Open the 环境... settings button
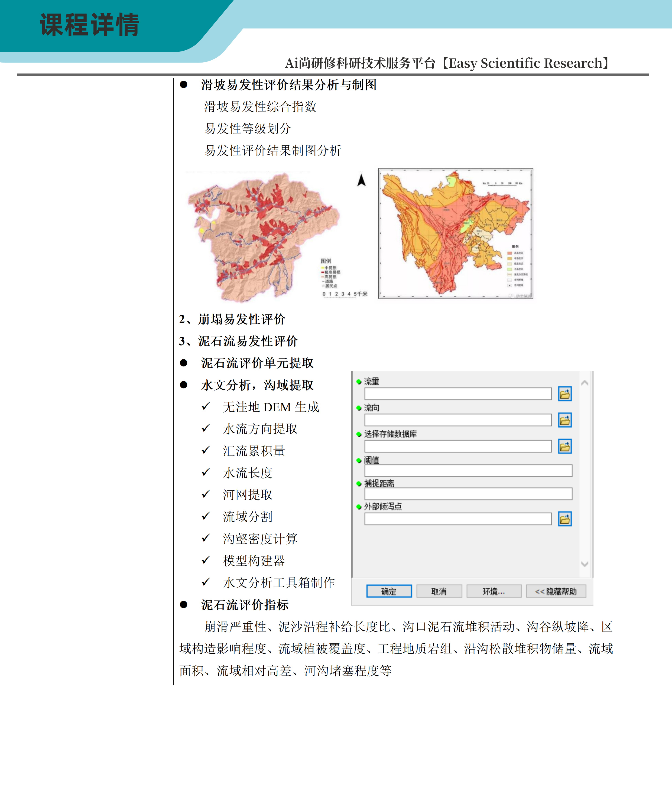Viewport: 672px width, 788px height. click(494, 591)
